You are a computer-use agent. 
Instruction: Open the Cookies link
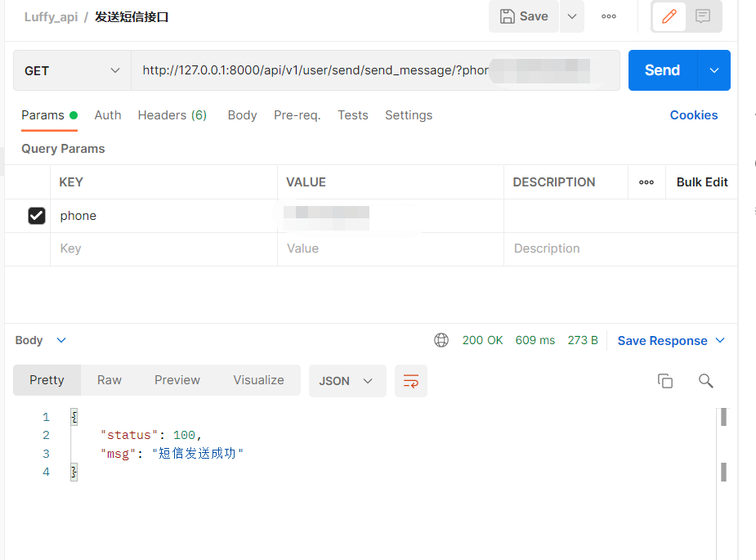(x=693, y=115)
